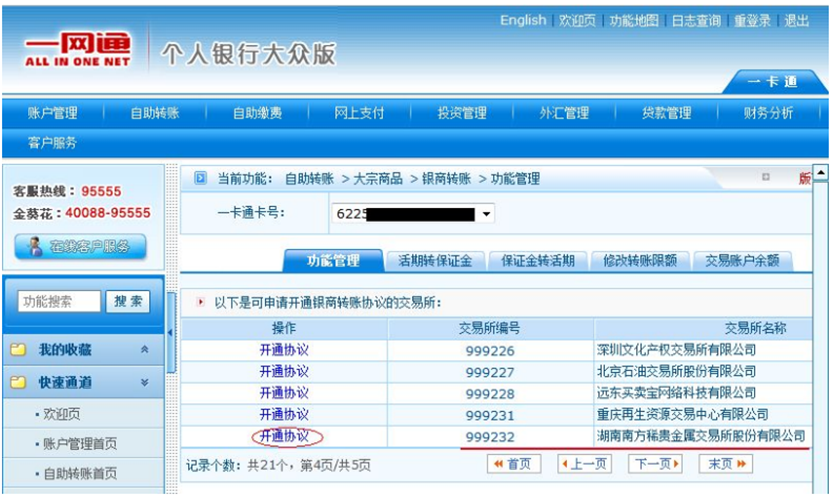Open 自助转账首页 in the sidebar

[x=80, y=473]
